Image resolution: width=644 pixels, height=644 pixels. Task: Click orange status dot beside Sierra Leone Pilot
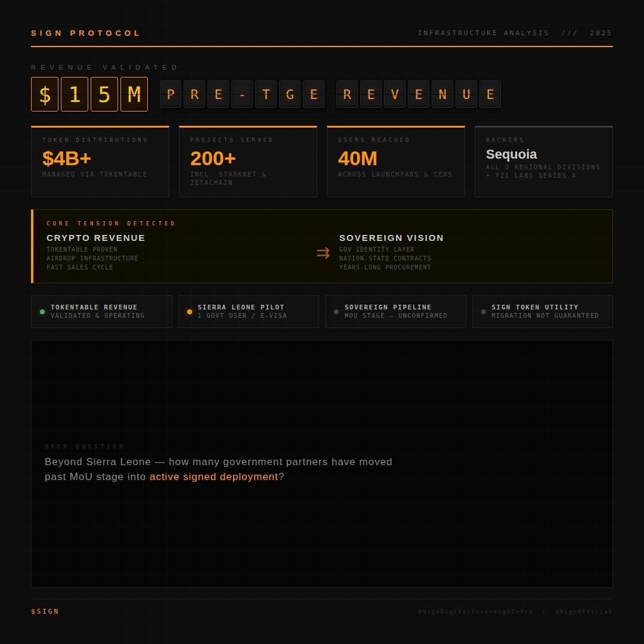(x=190, y=312)
